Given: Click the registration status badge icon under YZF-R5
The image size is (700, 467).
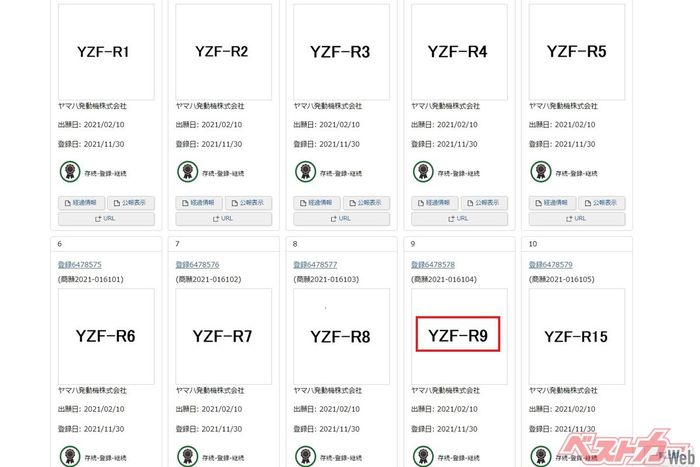Looking at the screenshot, I should point(540,172).
